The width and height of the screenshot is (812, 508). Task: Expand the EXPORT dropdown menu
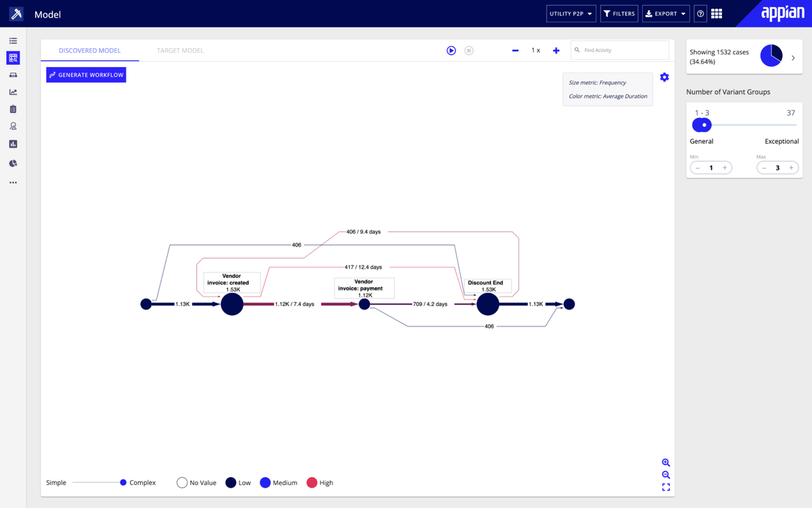pyautogui.click(x=665, y=14)
